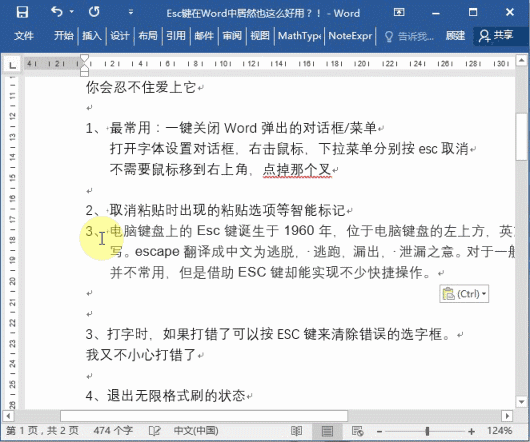Open ribbon display options icon
Image resolution: width=530 pixels, height=442 pixels.
point(399,13)
